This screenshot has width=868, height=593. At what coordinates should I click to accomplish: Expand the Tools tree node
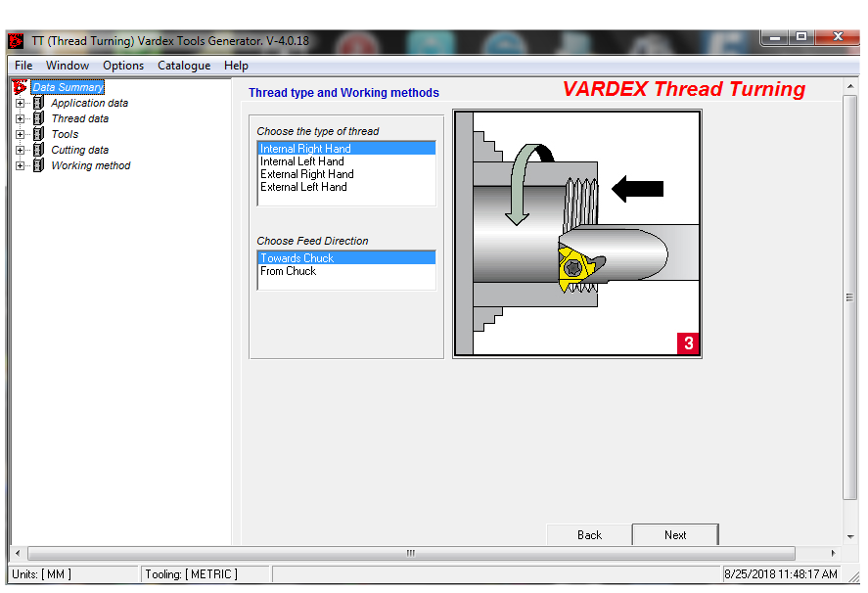pos(21,134)
